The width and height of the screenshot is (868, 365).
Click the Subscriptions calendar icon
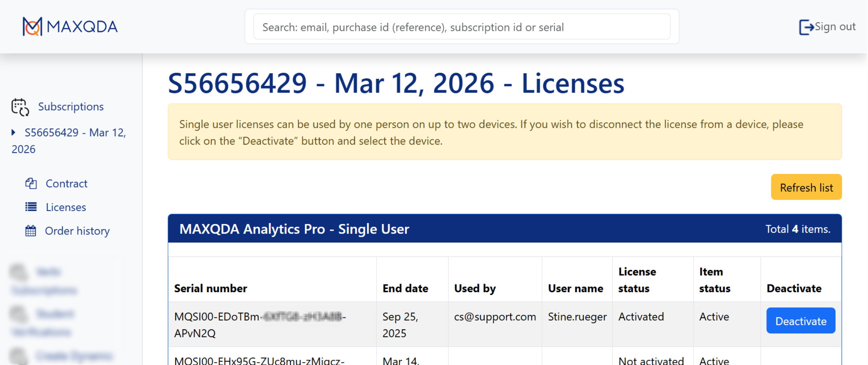[20, 107]
